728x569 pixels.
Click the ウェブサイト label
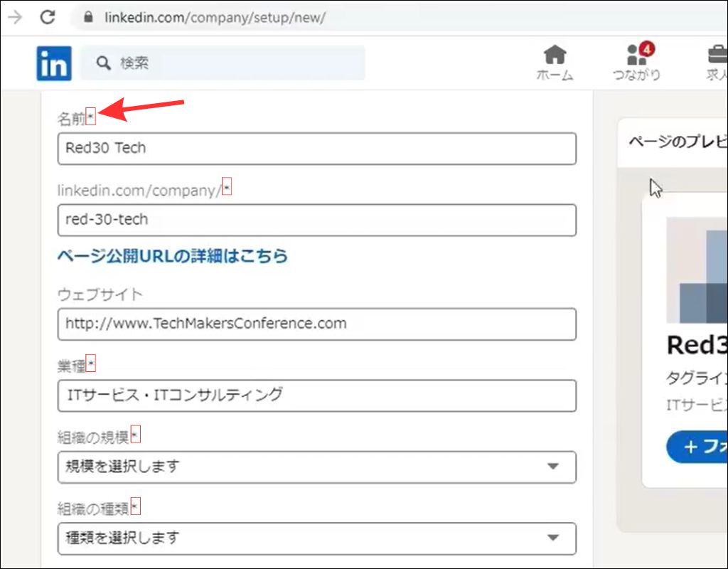(100, 294)
